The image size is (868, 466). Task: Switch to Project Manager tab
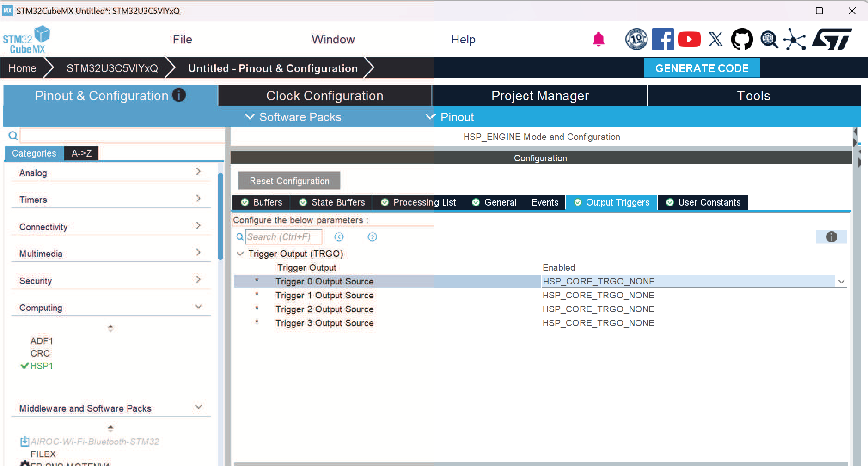(x=540, y=96)
